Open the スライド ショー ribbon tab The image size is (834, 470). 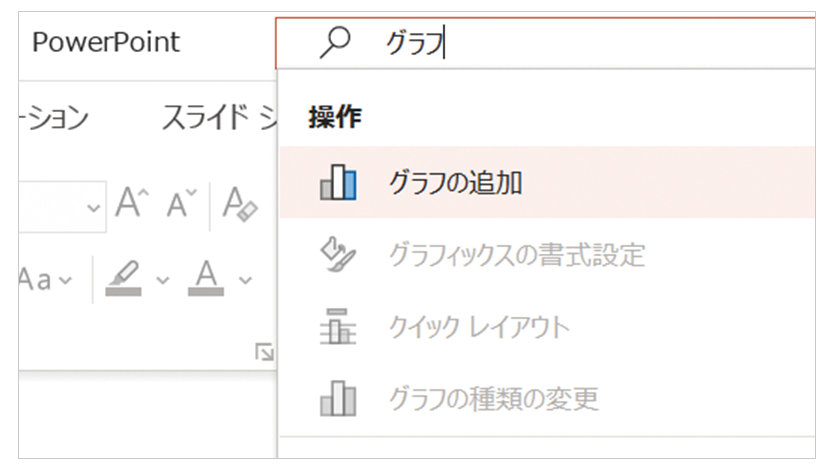219,117
